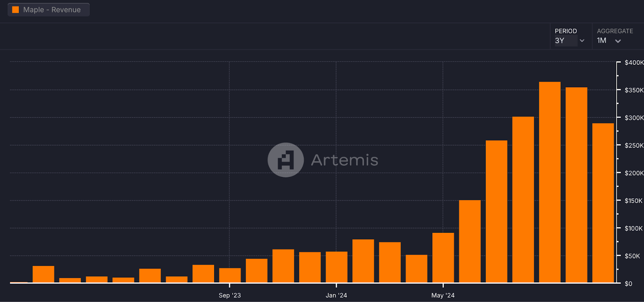Click the Sep '23 x-axis label
This screenshot has width=644, height=302.
point(230,295)
